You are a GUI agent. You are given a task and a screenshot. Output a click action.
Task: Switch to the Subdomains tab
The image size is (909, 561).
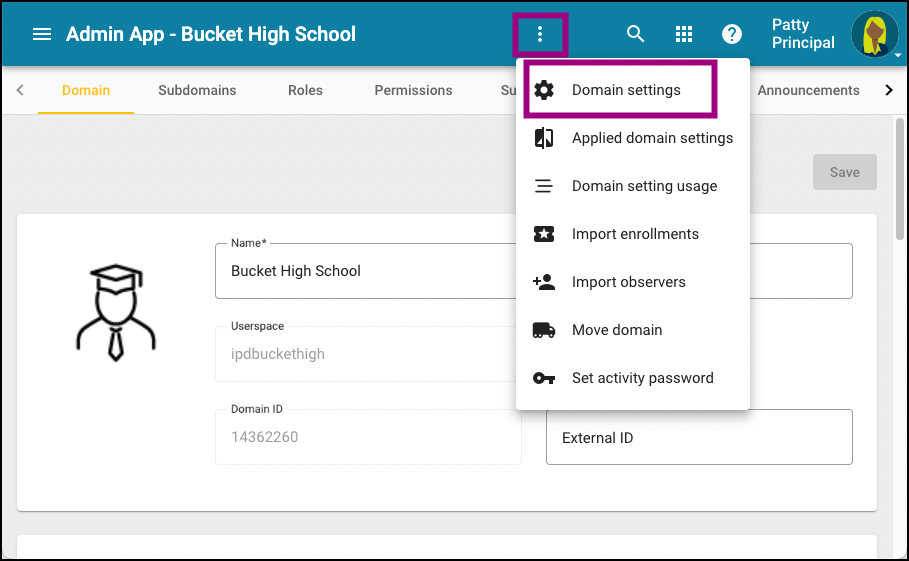(197, 90)
